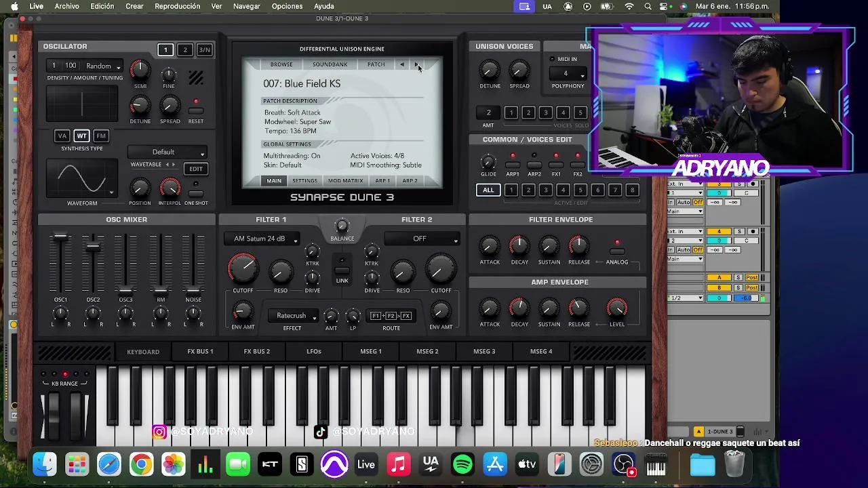Switch to MOD MATRIX tab
Image resolution: width=868 pixels, height=488 pixels.
click(x=346, y=181)
